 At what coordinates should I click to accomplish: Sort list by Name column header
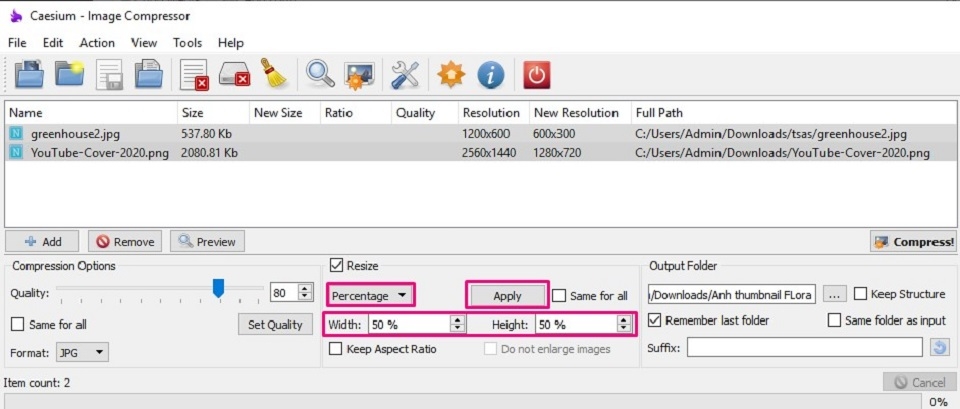pyautogui.click(x=91, y=113)
